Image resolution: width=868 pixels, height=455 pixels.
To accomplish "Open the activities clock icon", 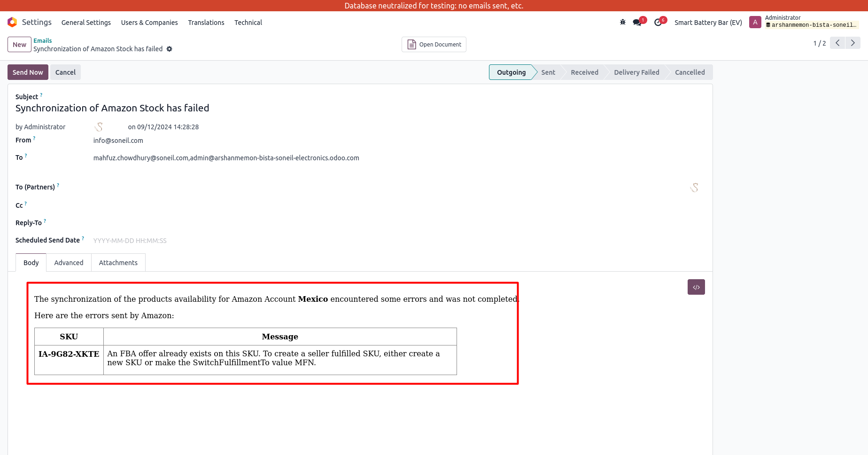I will pyautogui.click(x=658, y=22).
